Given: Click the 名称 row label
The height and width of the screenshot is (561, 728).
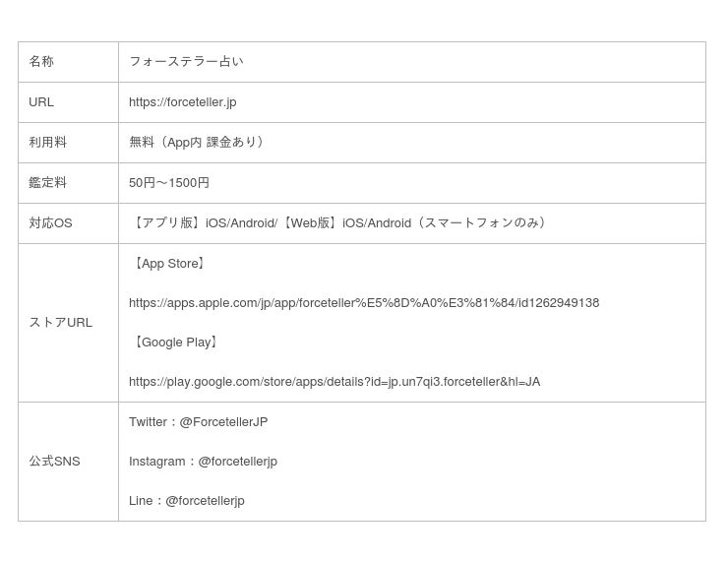Looking at the screenshot, I should click(41, 62).
